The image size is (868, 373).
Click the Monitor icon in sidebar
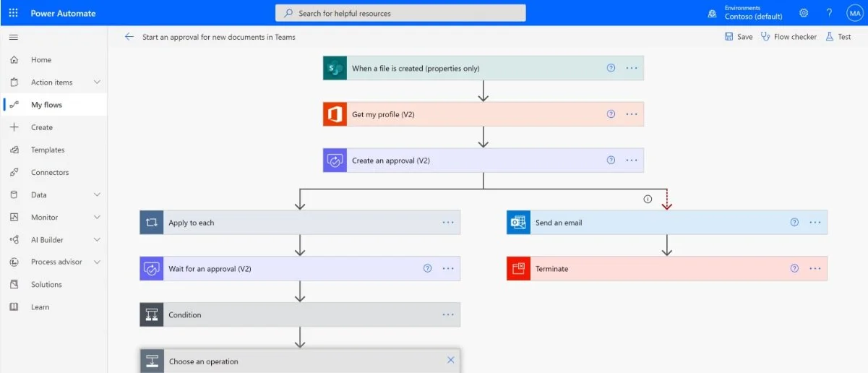[14, 217]
